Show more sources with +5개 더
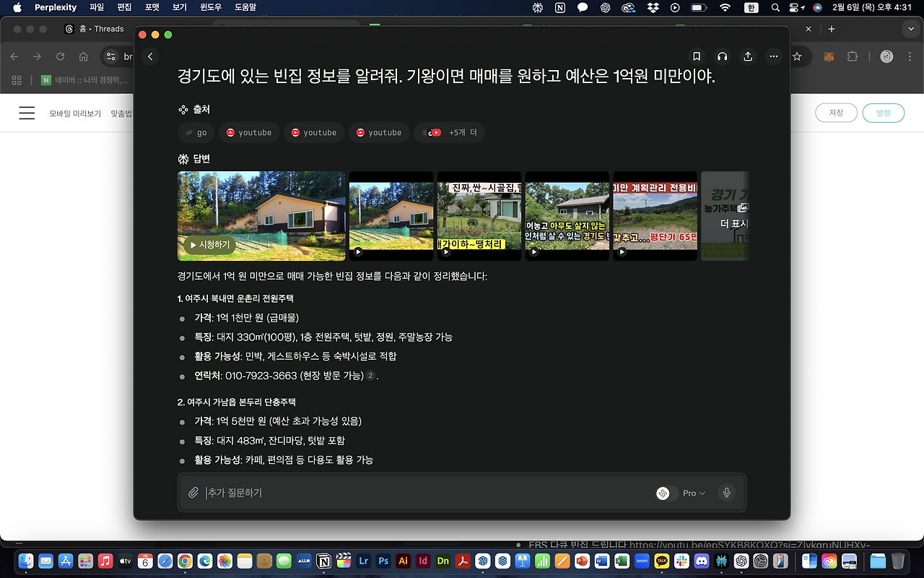The height and width of the screenshot is (578, 924). pos(449,132)
